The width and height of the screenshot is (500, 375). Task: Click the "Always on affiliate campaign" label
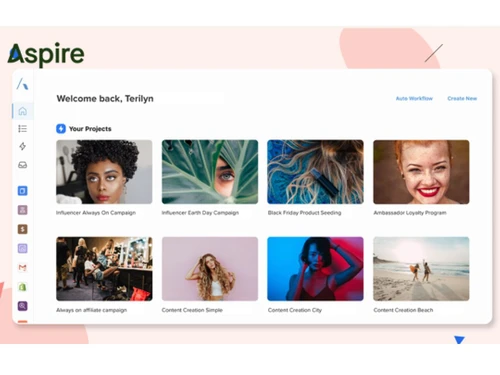(x=92, y=310)
